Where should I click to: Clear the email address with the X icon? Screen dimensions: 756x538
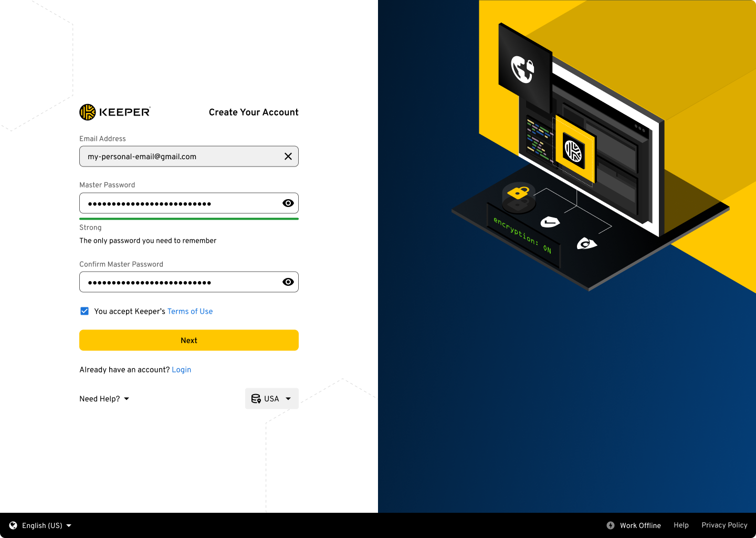click(288, 157)
